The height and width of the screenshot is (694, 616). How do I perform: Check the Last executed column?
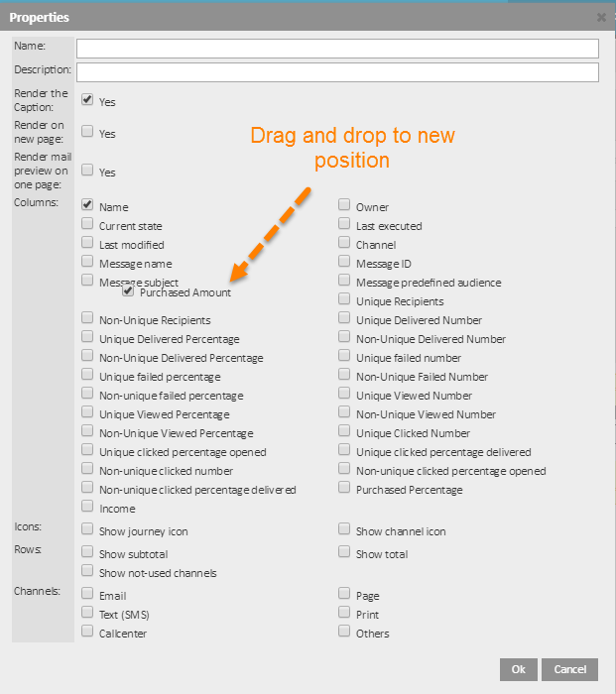click(344, 225)
